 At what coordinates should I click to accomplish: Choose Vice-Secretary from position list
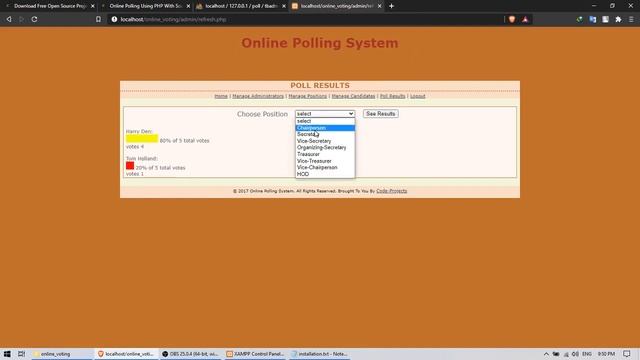(x=325, y=141)
